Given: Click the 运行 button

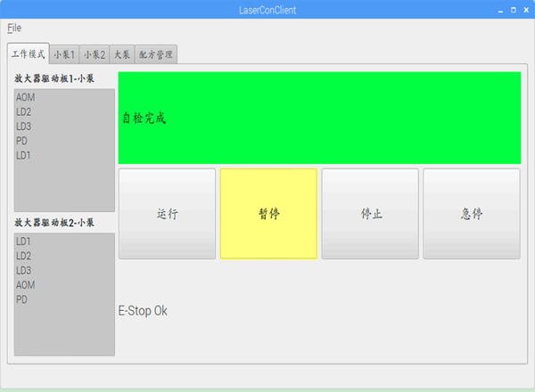Looking at the screenshot, I should click(x=168, y=214).
